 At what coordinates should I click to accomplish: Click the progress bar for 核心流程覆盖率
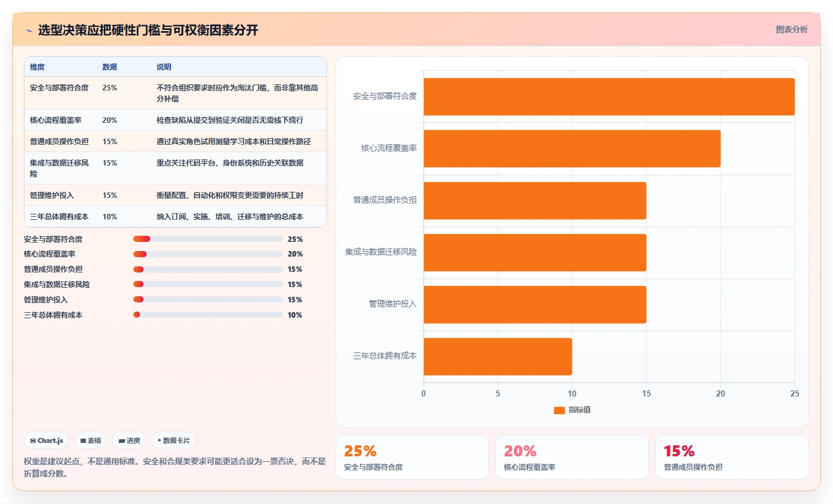[208, 254]
